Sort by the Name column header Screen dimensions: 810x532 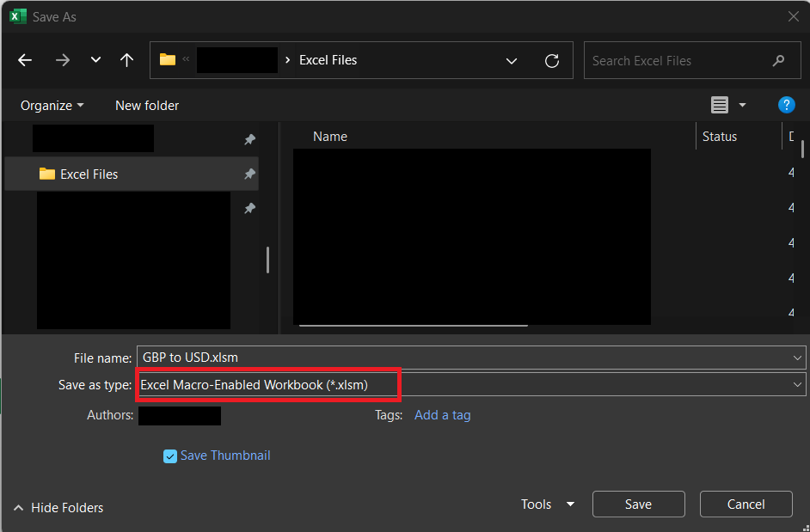330,137
